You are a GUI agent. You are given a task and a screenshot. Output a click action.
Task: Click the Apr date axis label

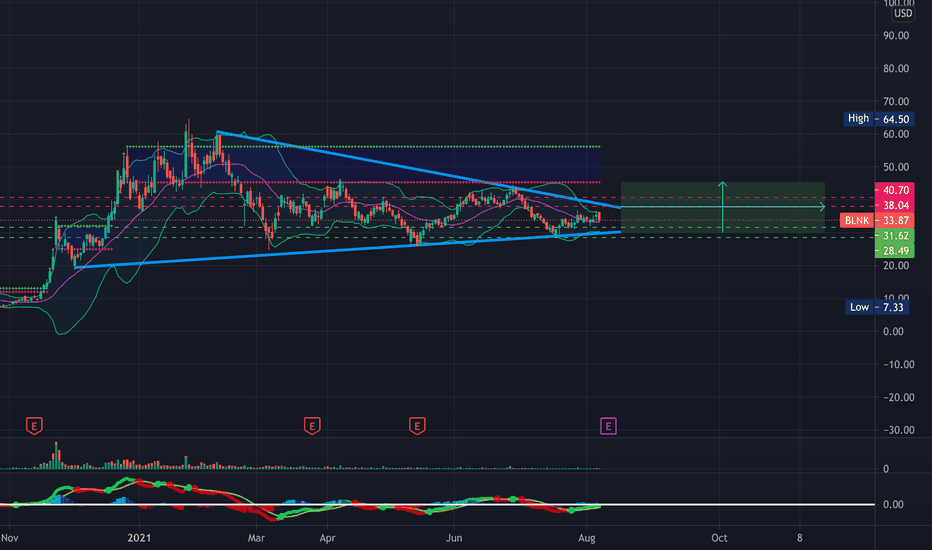(328, 538)
